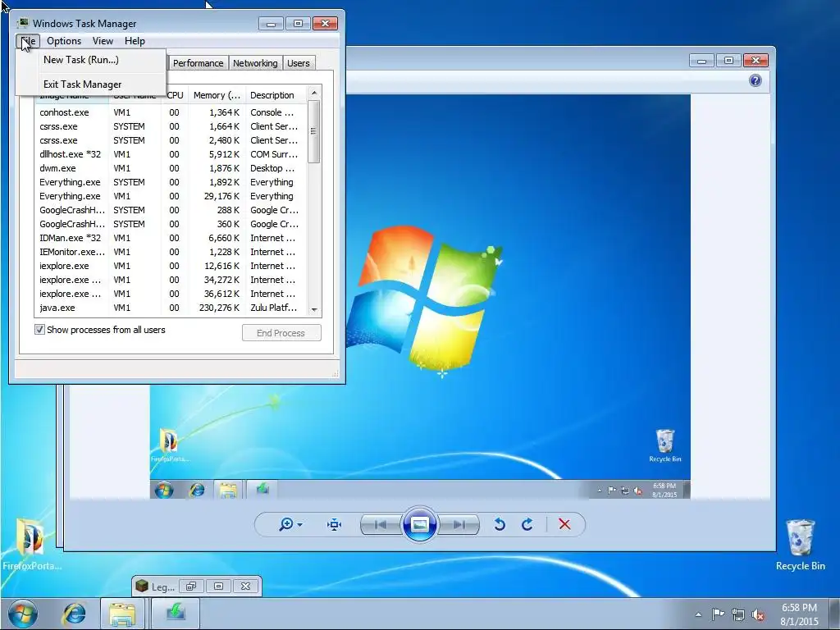Screen dimensions: 840x630
Task: Click the network tray icon
Action: coord(738,614)
